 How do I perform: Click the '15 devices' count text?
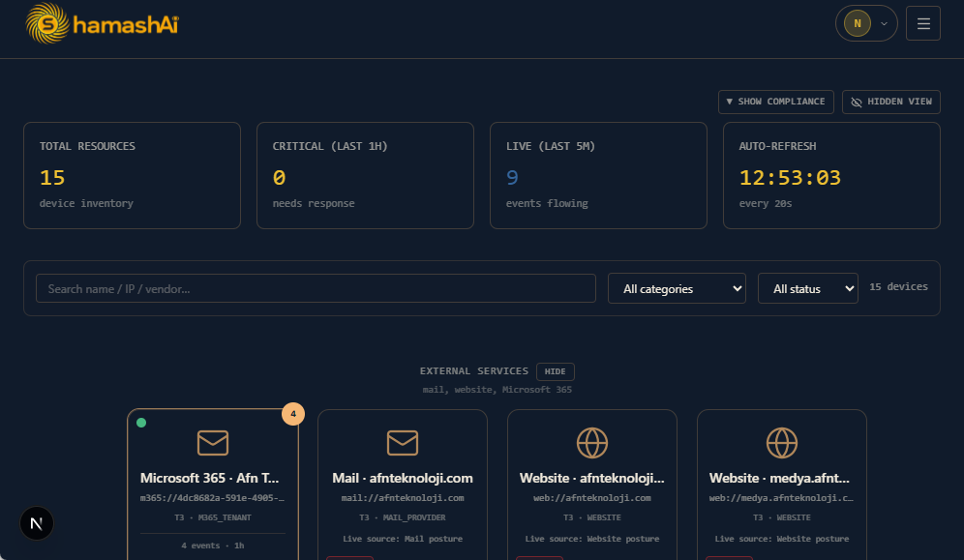click(x=898, y=286)
